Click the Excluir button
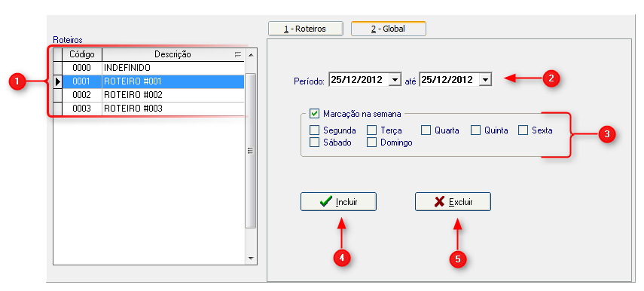 (453, 202)
